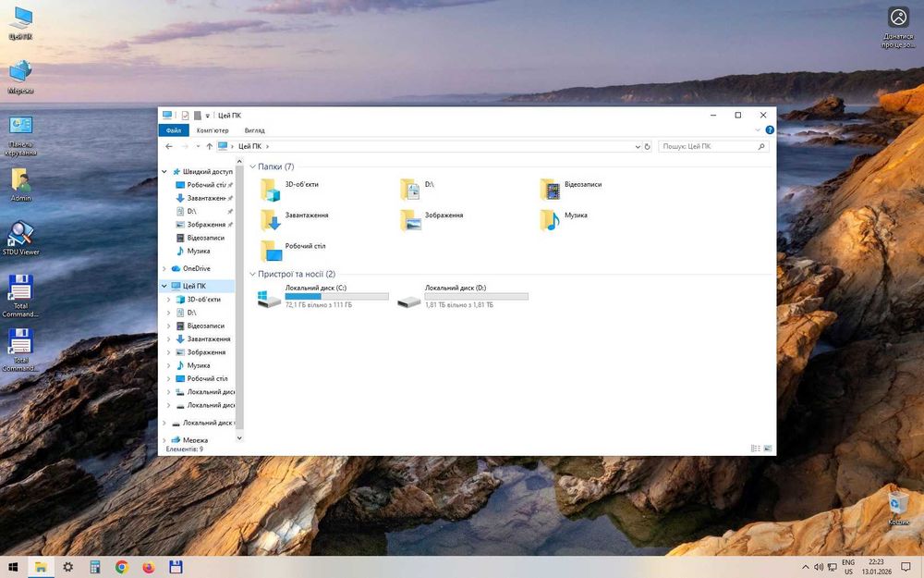Switch to the details view layout button
Image resolution: width=924 pixels, height=578 pixels.
(x=756, y=449)
